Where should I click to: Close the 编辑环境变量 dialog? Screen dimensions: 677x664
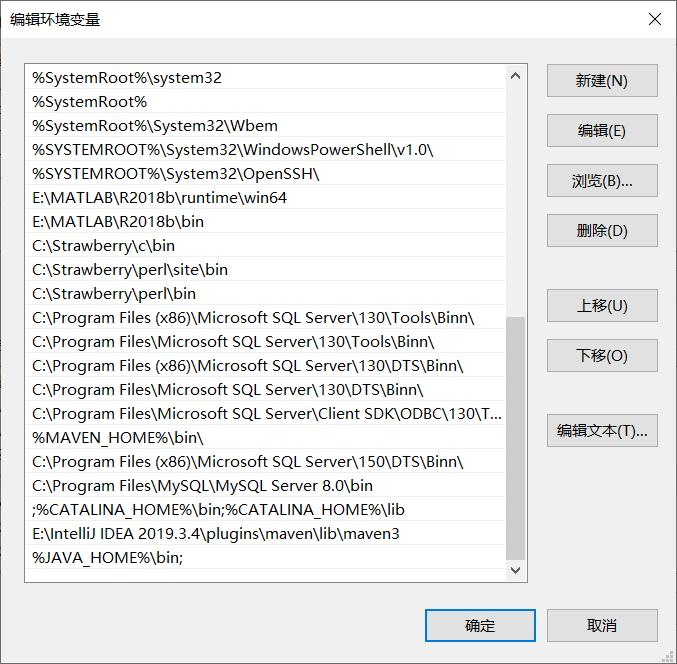655,19
